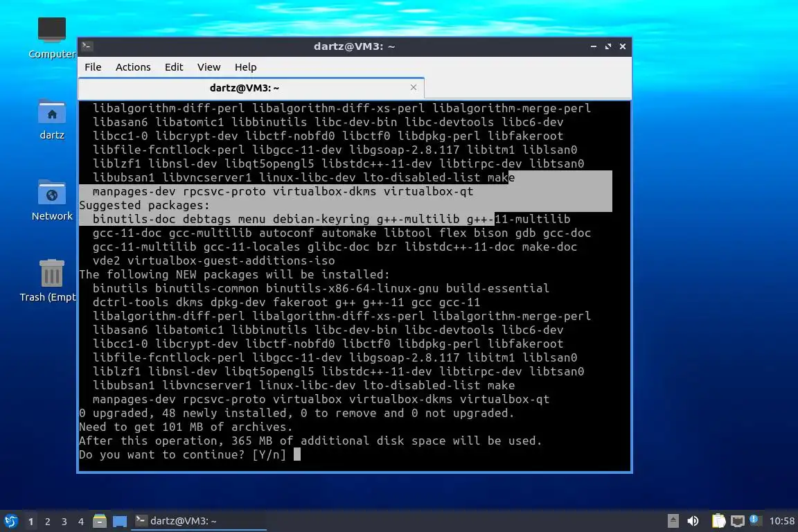Open the volume control tray icon
The height and width of the screenshot is (532, 798).
(693, 521)
